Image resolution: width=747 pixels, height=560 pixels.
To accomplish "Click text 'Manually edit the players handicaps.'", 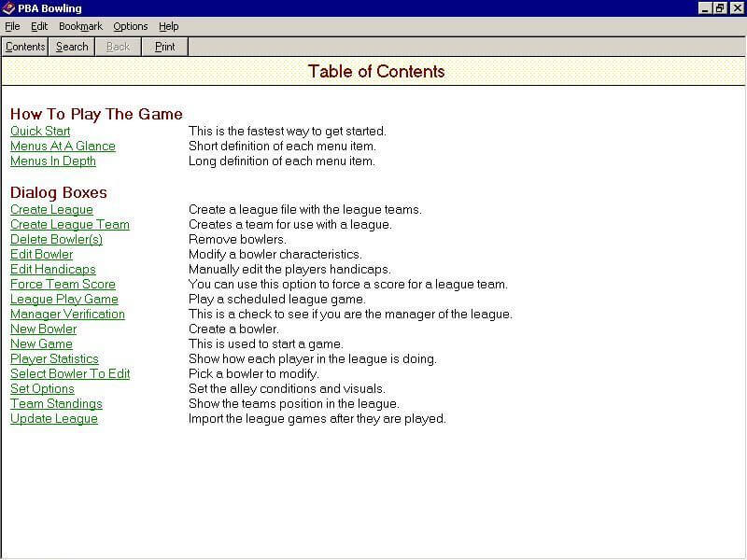I will [289, 269].
